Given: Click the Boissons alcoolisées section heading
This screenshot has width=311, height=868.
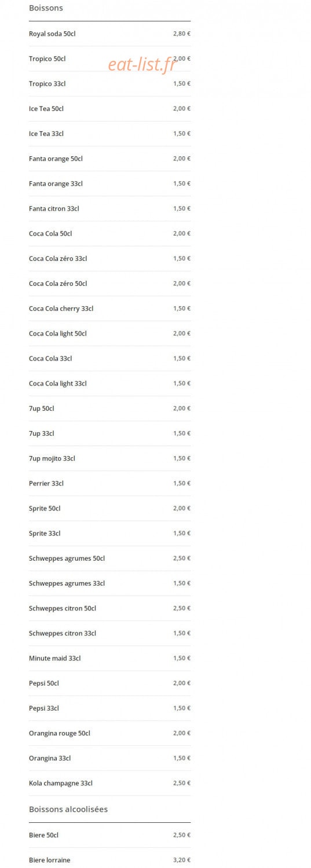Looking at the screenshot, I should click(x=68, y=809).
